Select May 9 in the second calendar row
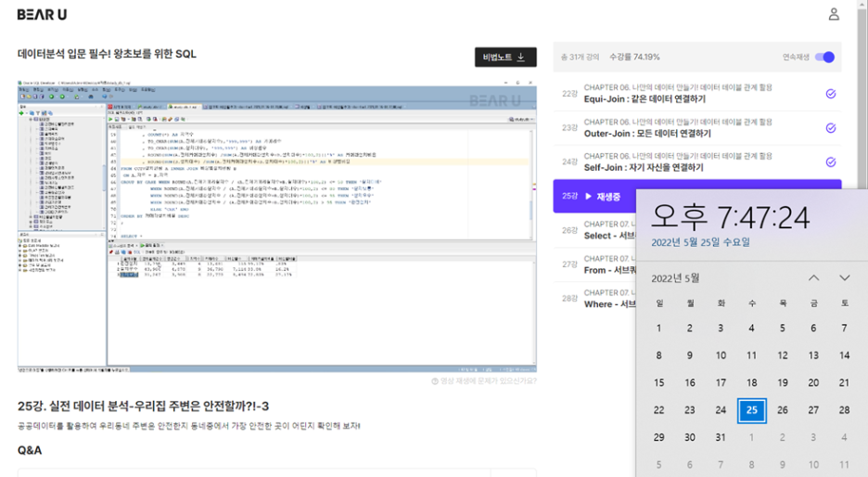This screenshot has width=868, height=477. point(690,355)
